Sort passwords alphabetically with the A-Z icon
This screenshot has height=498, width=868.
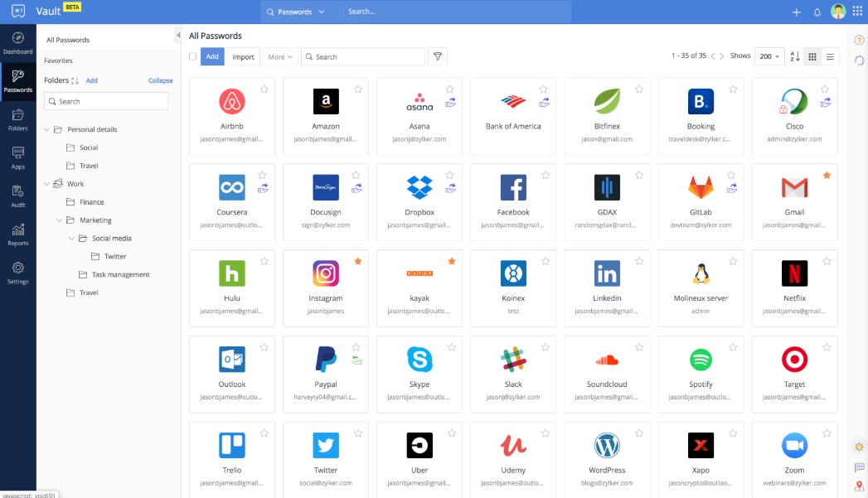pos(795,56)
